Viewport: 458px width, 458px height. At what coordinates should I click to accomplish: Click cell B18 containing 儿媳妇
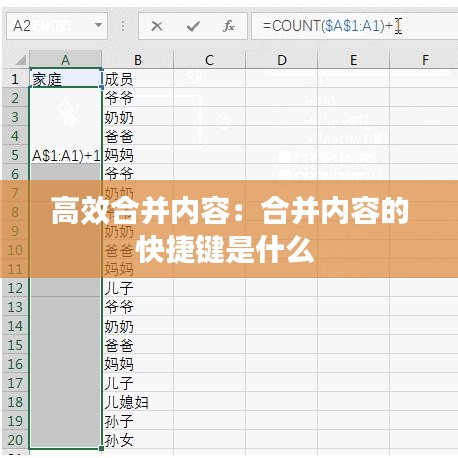(138, 402)
